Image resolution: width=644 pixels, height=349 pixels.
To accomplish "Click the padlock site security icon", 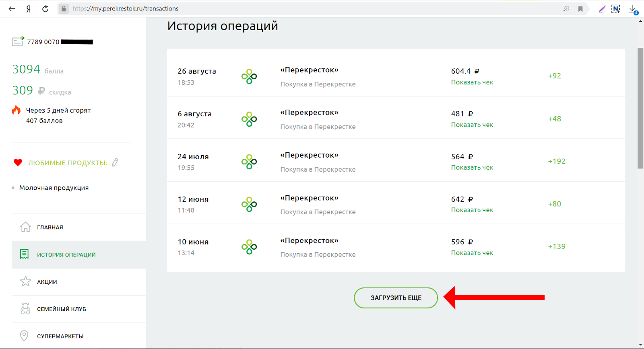I will coord(64,8).
